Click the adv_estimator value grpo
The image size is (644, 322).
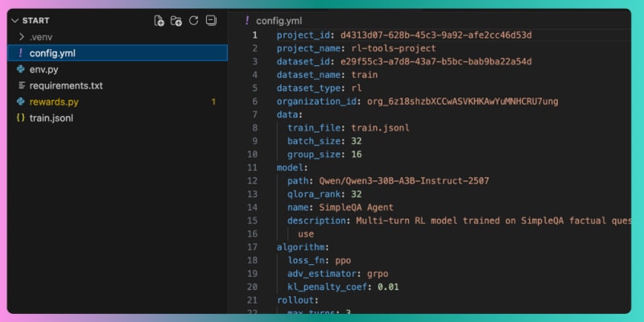point(378,274)
